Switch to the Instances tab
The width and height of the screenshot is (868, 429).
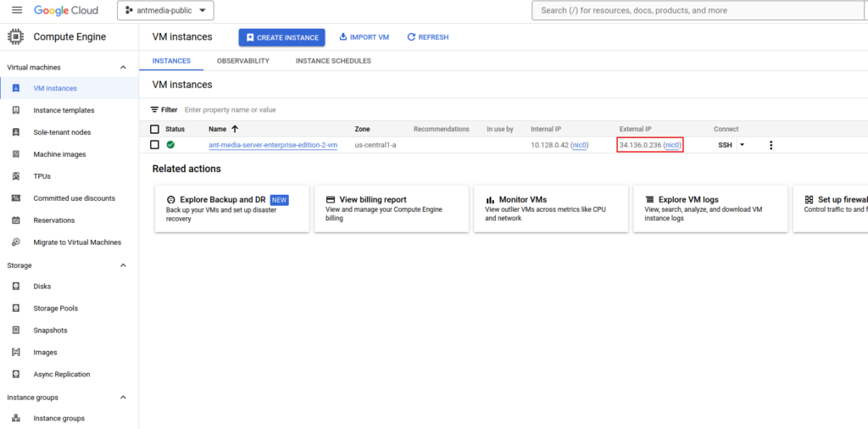click(x=171, y=61)
